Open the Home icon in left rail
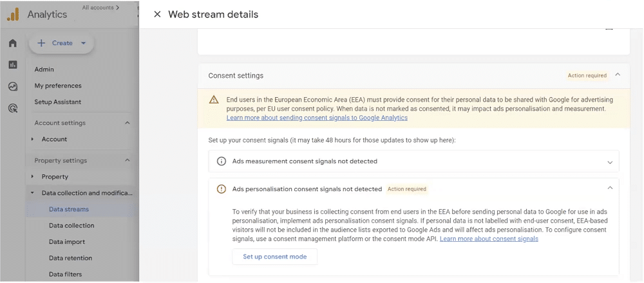The width and height of the screenshot is (644, 283). [x=13, y=43]
